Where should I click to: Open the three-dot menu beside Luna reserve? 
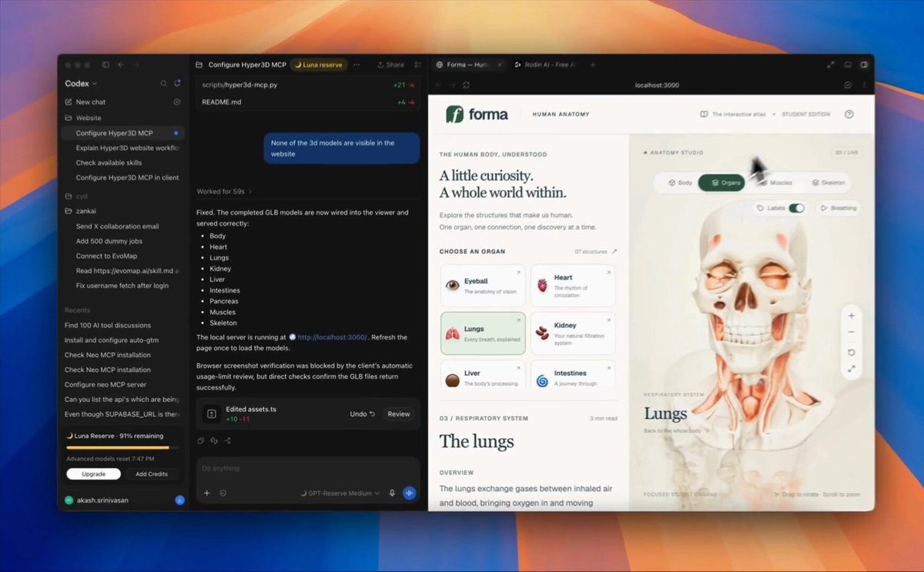tap(357, 65)
